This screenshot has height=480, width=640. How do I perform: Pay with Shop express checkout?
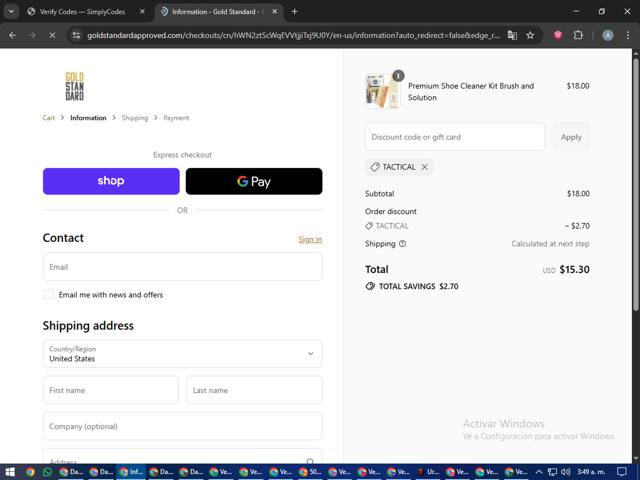coord(111,181)
